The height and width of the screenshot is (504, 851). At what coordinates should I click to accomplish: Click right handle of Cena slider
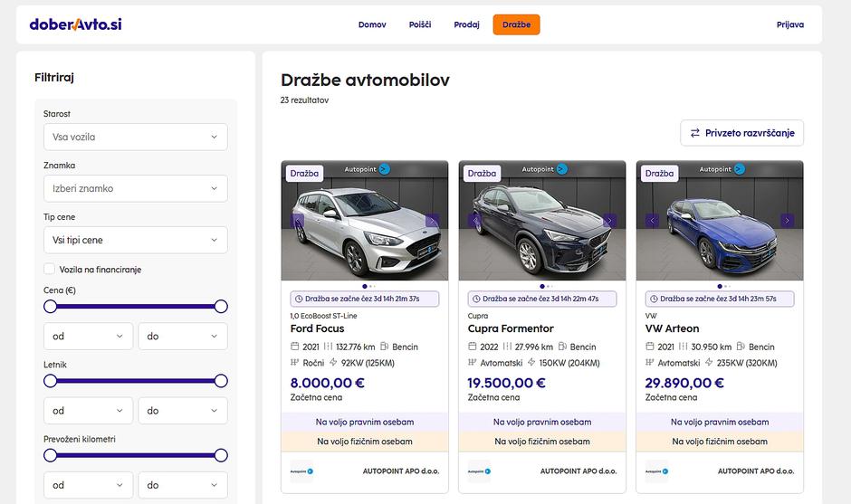pyautogui.click(x=221, y=307)
